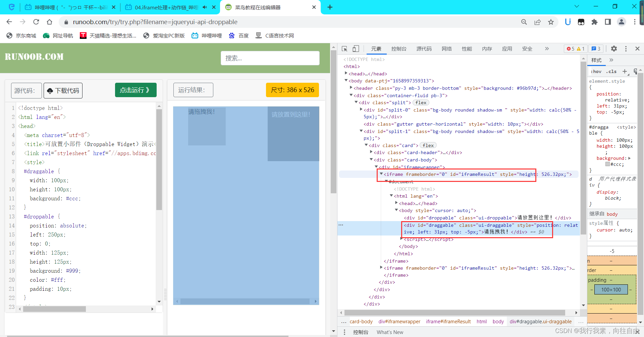Select breadcrumb iframe#iframeResult

click(448, 322)
